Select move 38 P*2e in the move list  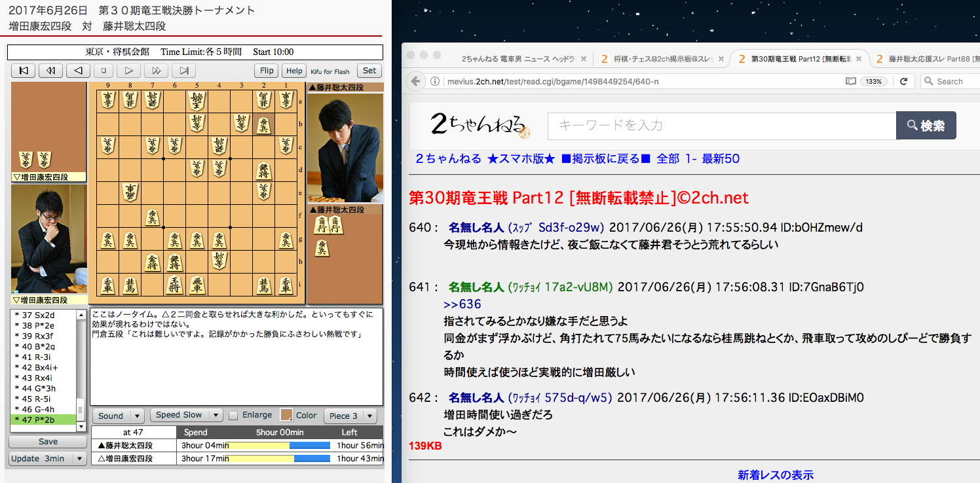pos(43,326)
